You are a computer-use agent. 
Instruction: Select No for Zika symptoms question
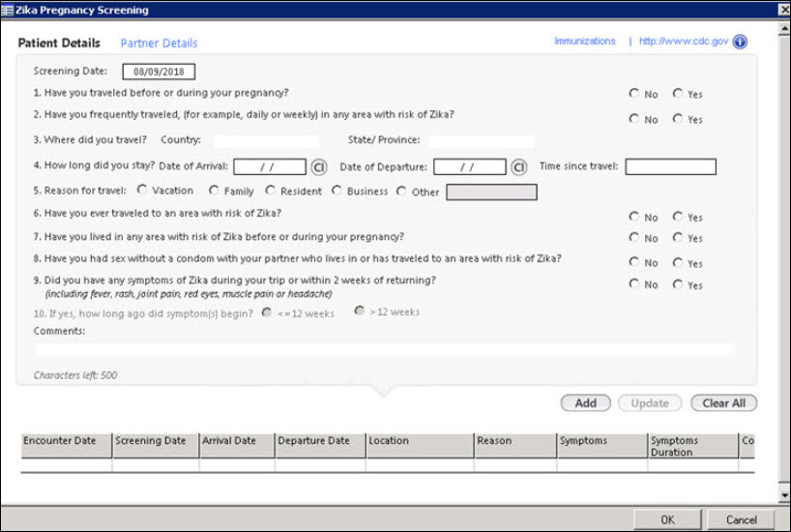coord(634,283)
